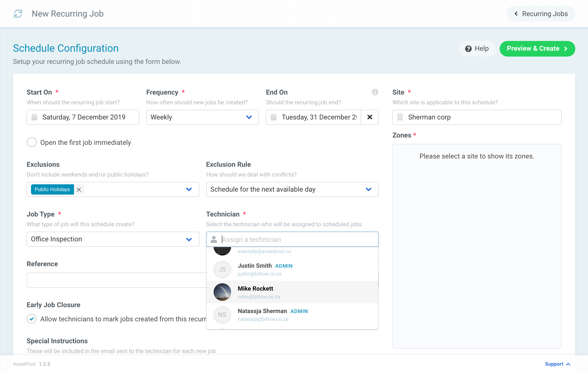Click building icon in Site field

tap(400, 117)
